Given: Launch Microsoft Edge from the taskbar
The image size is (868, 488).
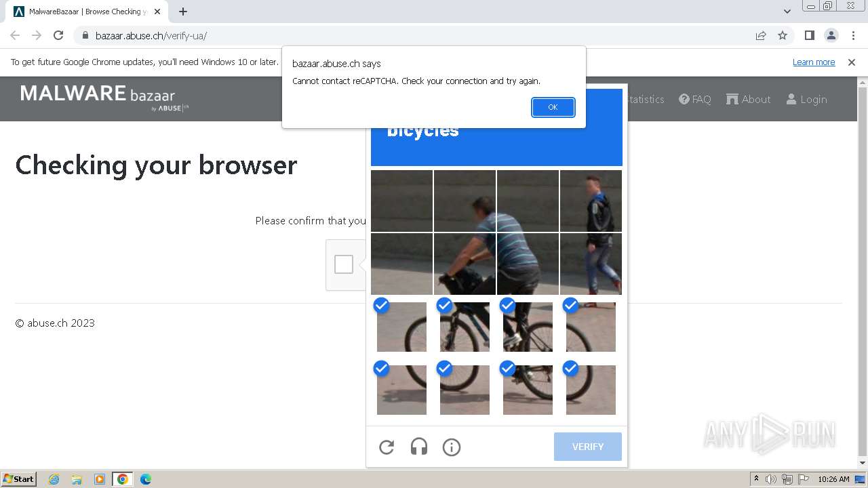Looking at the screenshot, I should pos(146,479).
